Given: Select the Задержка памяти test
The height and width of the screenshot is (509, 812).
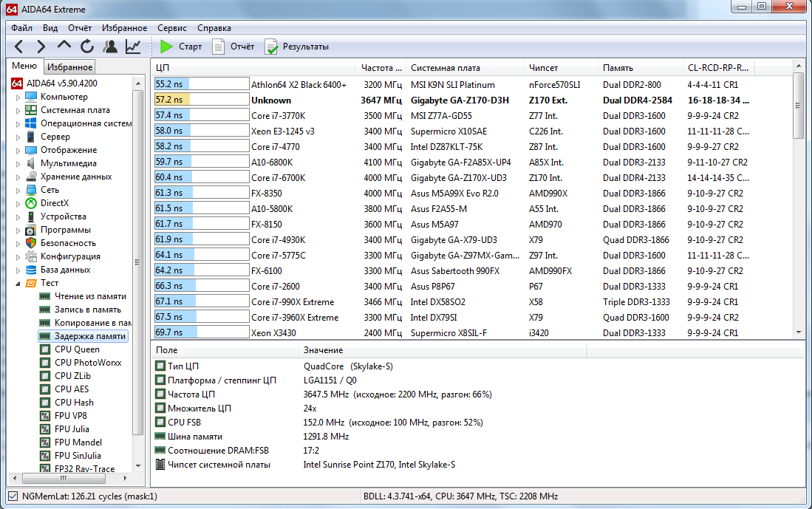Looking at the screenshot, I should (90, 336).
